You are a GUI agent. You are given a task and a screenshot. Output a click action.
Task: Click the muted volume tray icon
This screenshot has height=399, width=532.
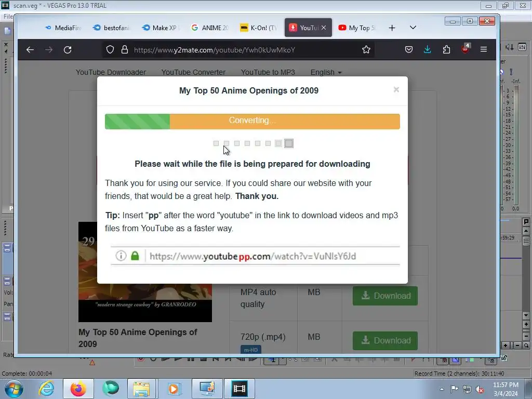[480, 390]
